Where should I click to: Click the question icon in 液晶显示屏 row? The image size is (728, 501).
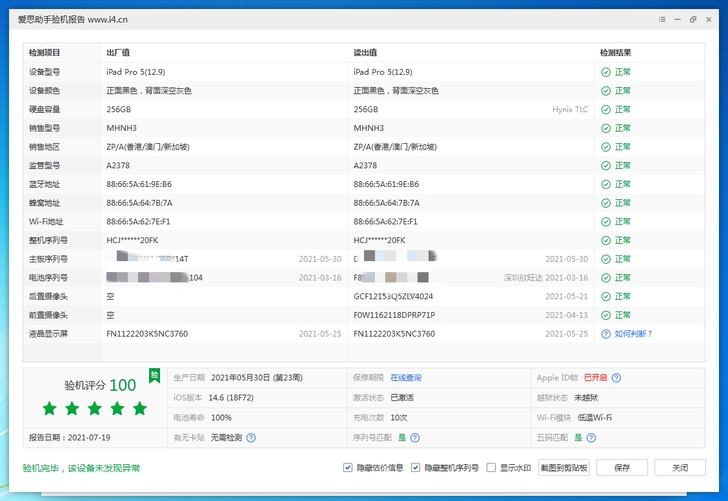click(606, 334)
